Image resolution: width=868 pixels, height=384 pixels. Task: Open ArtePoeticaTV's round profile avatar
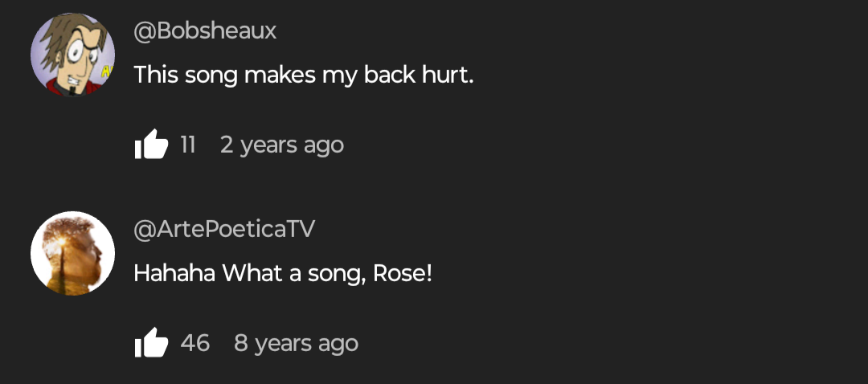[x=72, y=253]
